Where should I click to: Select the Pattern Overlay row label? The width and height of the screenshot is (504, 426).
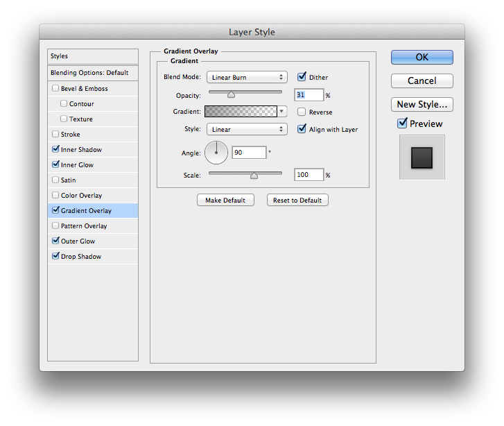coord(84,226)
